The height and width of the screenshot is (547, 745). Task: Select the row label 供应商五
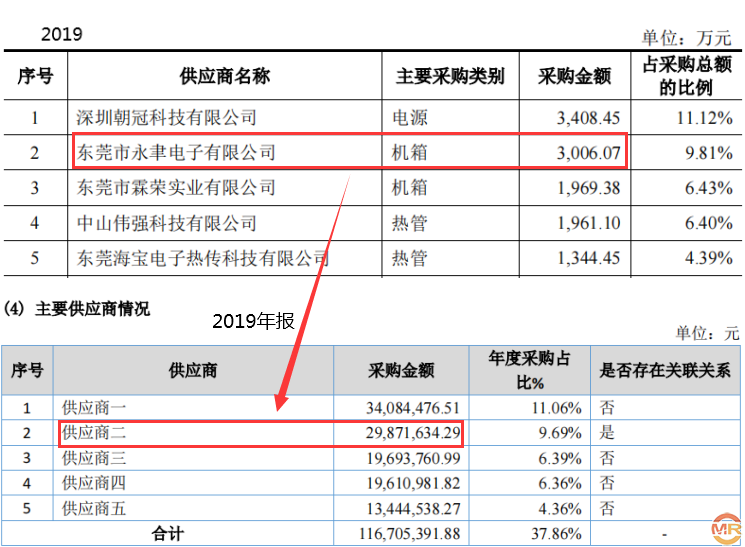94,509
